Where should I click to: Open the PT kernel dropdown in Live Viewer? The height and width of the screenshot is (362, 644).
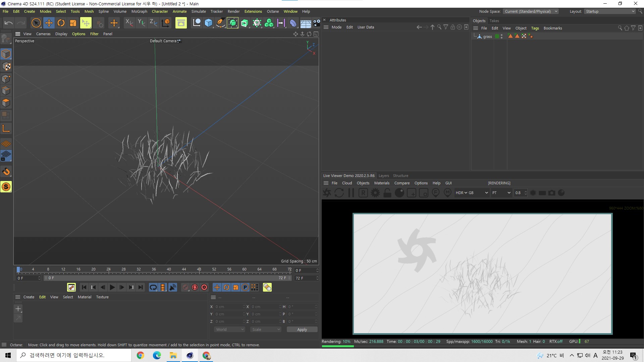(x=501, y=193)
